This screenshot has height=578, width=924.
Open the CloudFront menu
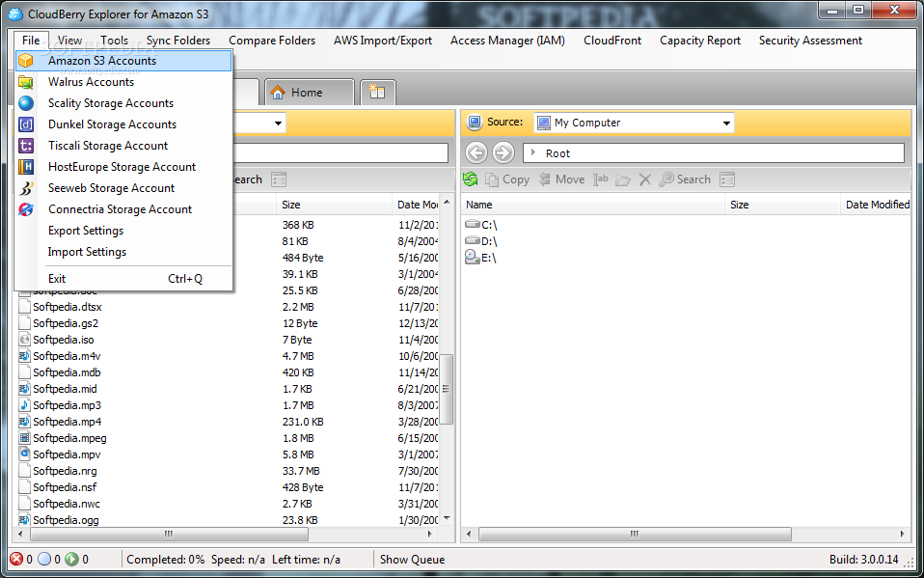[612, 41]
